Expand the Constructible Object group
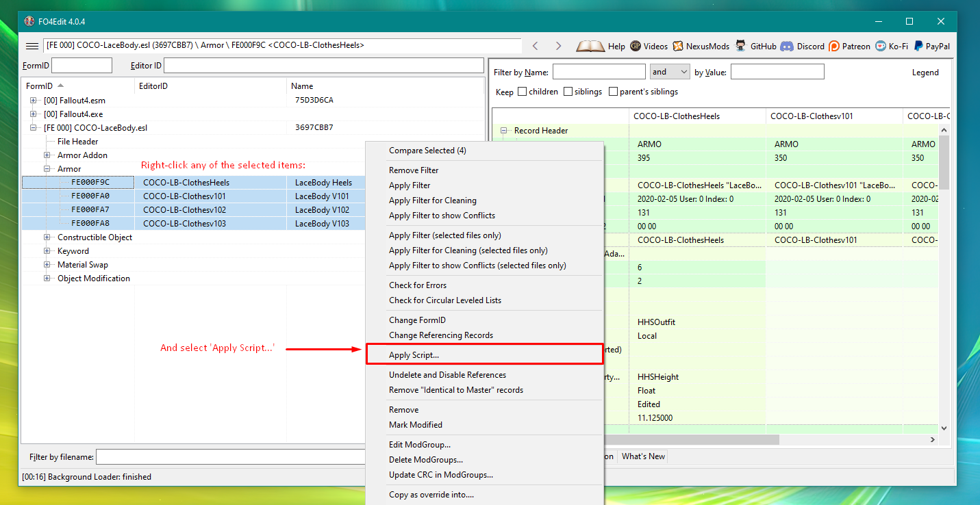This screenshot has width=980, height=505. pos(47,237)
